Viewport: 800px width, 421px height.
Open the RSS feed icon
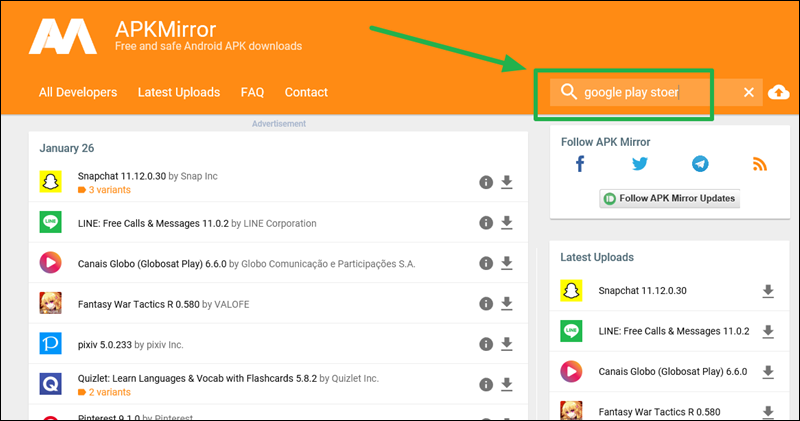(x=760, y=164)
